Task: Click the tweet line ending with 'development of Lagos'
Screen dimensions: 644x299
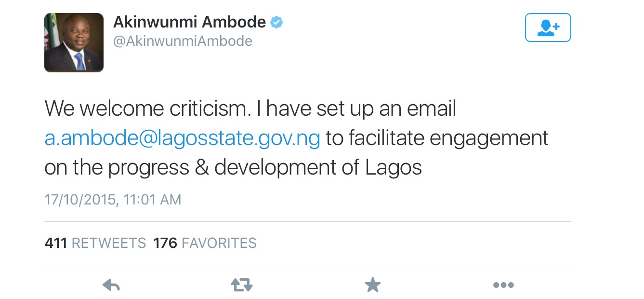Action: tap(233, 168)
